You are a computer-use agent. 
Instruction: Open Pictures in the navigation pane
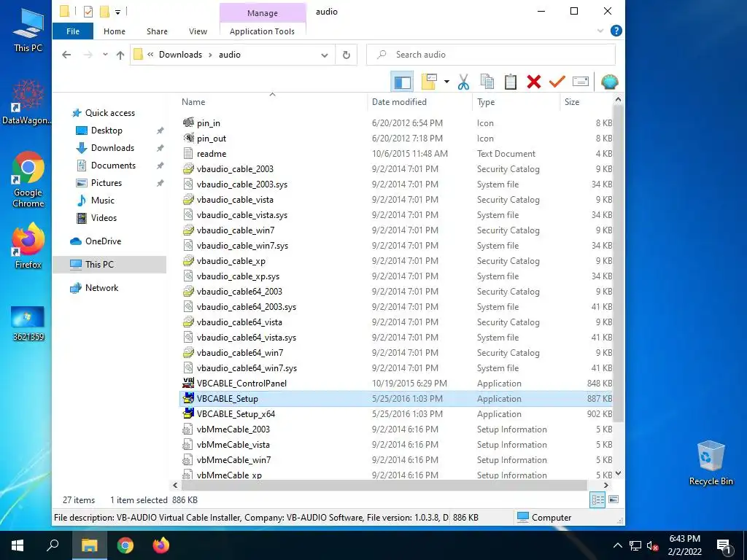point(107,183)
